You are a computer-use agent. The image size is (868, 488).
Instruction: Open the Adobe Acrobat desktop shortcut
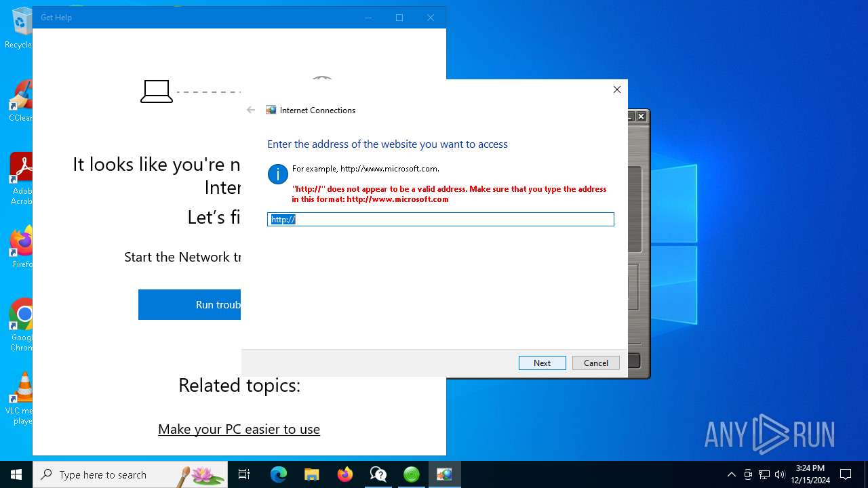pos(20,179)
